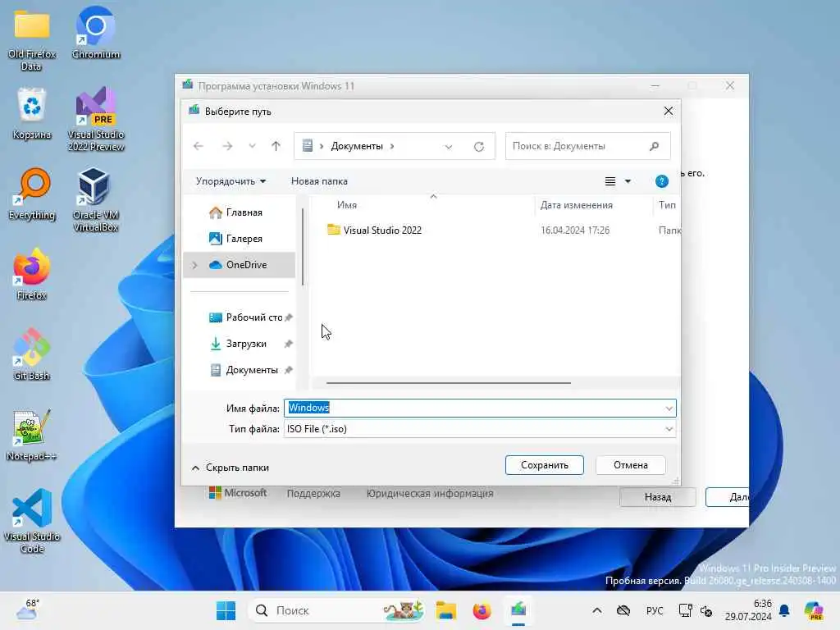Expand the Имя файла dropdown arrow

(669, 409)
